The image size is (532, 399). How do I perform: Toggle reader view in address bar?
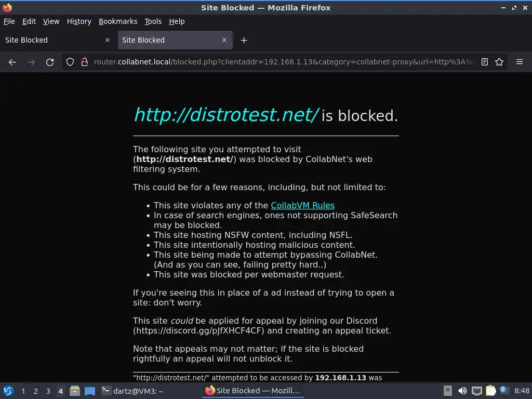(x=485, y=62)
